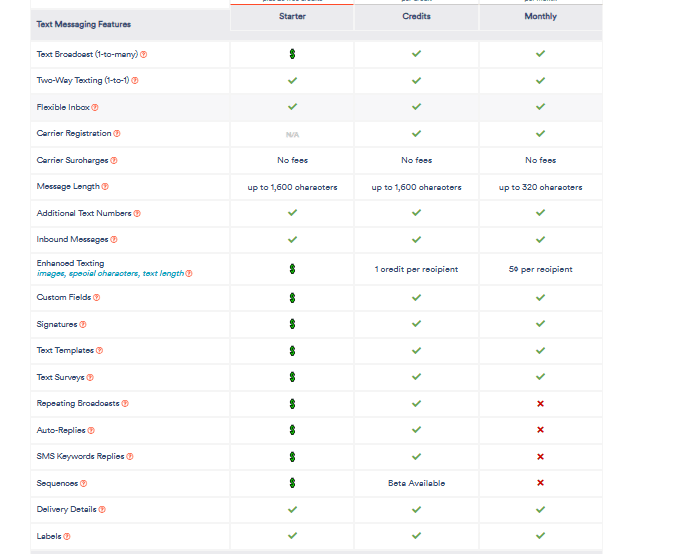Click 'Beta Available' in Sequences row
Viewport: 674px width, 554px height.
[416, 484]
